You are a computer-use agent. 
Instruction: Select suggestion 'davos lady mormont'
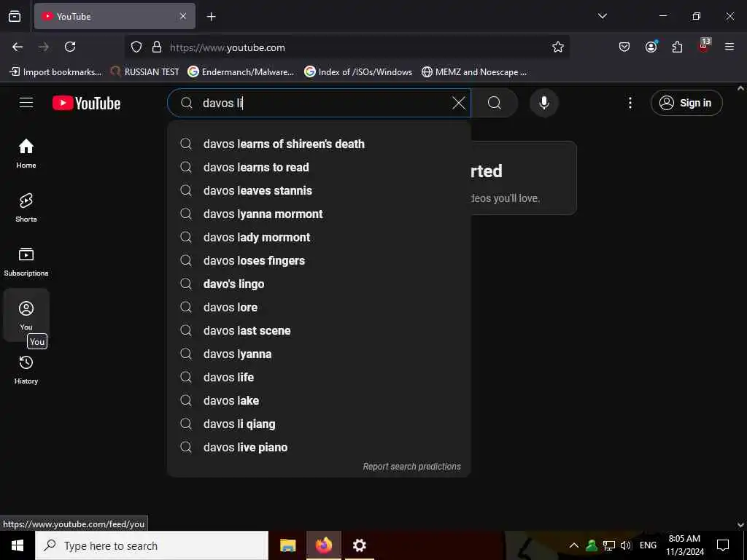319,237
